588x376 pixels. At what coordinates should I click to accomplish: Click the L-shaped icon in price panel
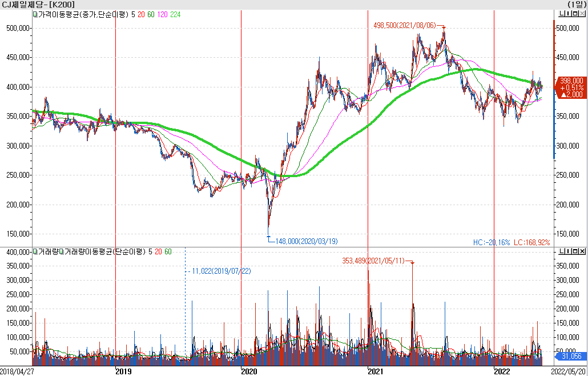tap(561, 14)
